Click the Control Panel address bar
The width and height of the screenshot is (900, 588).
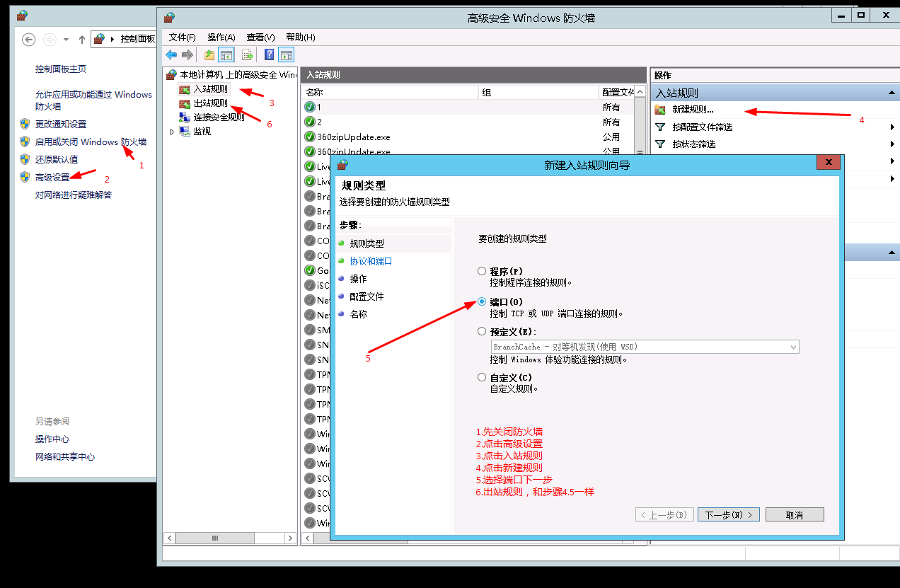[x=123, y=39]
